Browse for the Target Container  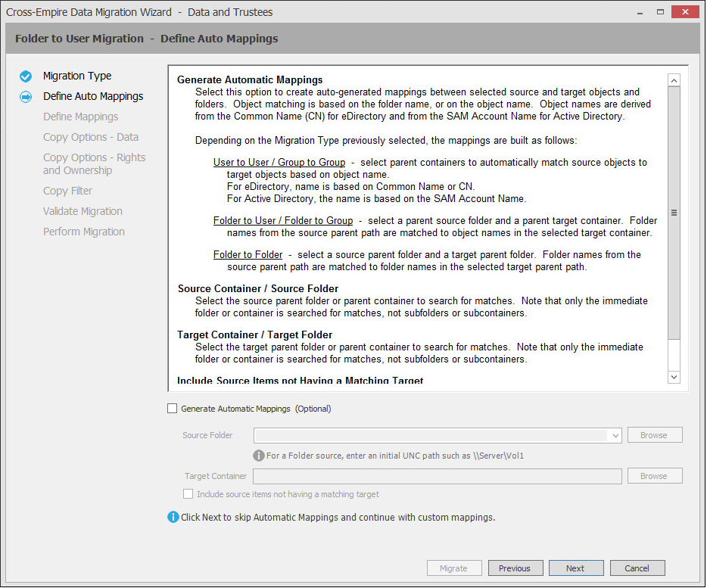click(x=654, y=476)
